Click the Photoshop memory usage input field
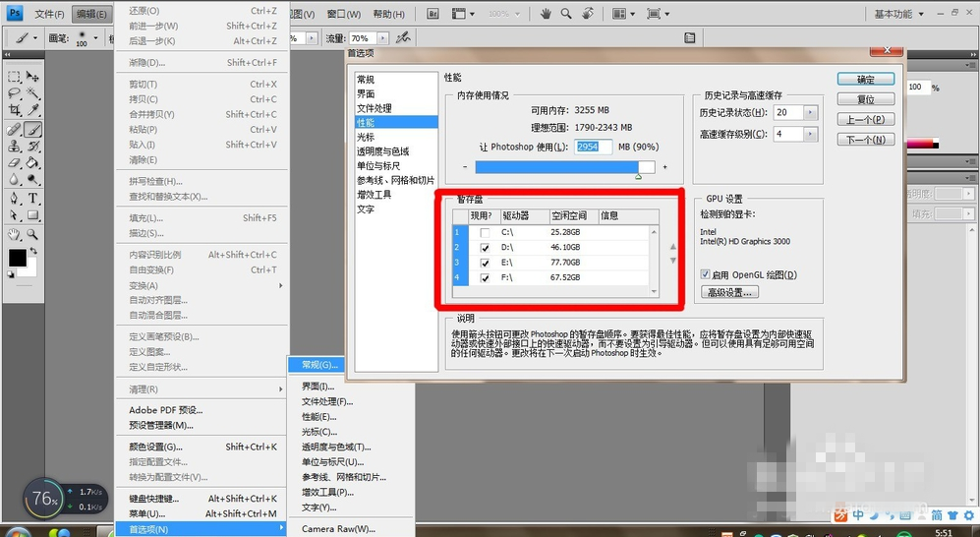Image resolution: width=980 pixels, height=537 pixels. (x=588, y=147)
